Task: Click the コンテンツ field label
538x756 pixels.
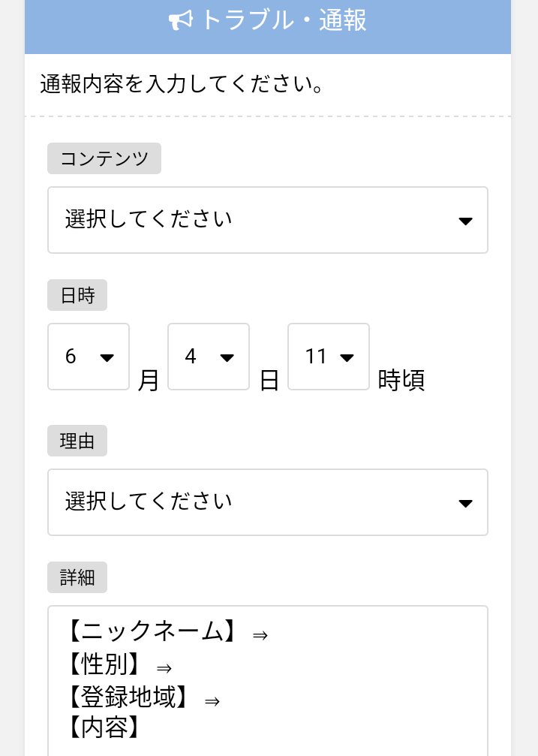Action: click(x=104, y=158)
